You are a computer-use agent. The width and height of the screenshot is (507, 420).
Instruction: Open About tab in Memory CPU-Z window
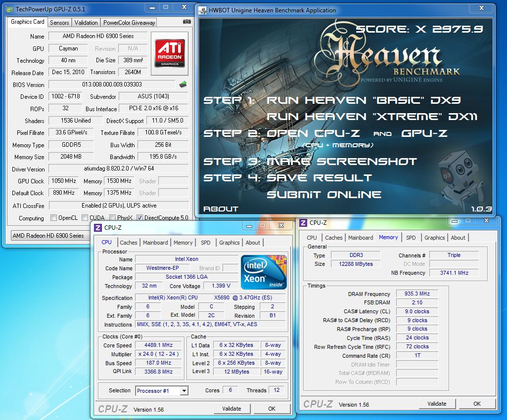458,238
